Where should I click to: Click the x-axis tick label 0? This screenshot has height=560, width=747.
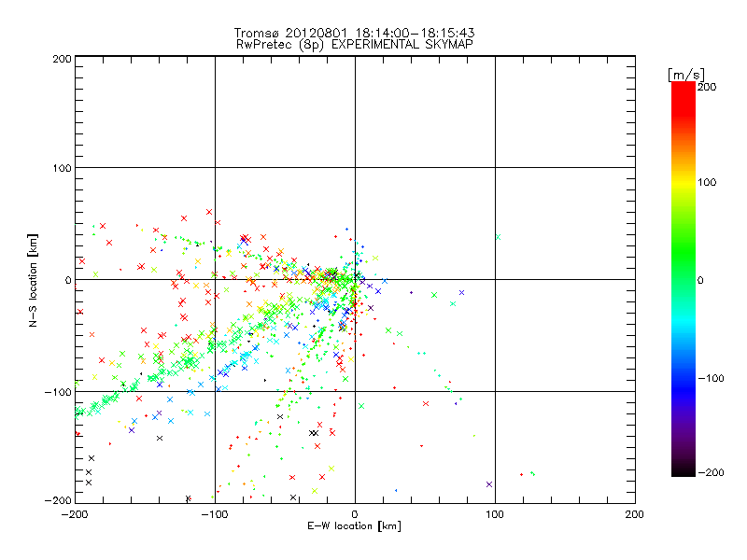[x=355, y=514]
